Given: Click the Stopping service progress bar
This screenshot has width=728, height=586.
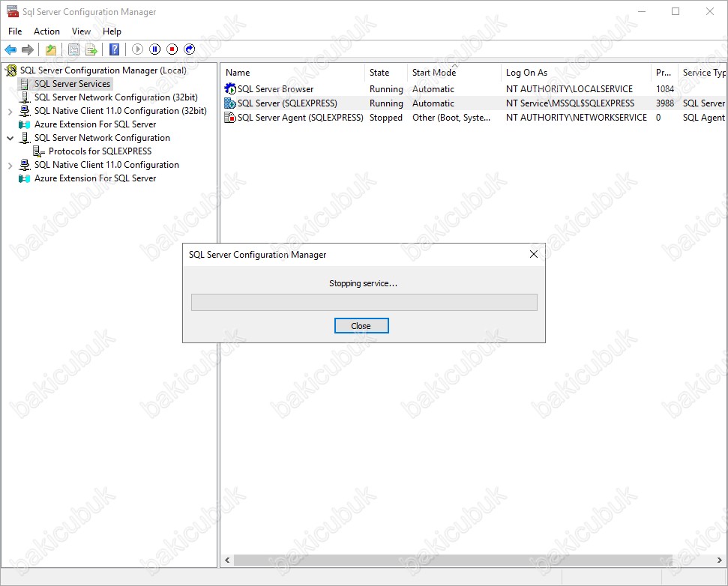Looking at the screenshot, I should [364, 303].
